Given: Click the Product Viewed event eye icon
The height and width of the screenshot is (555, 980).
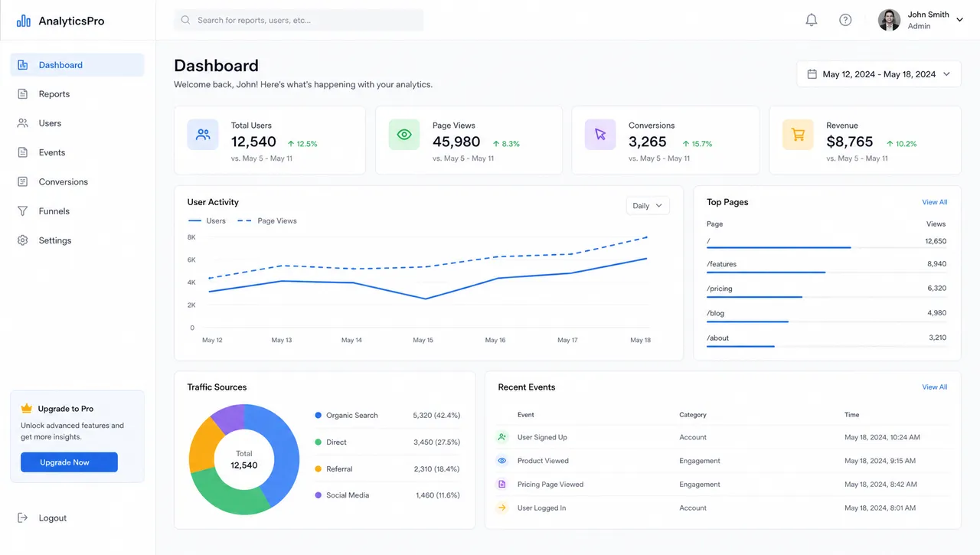Looking at the screenshot, I should (x=502, y=461).
